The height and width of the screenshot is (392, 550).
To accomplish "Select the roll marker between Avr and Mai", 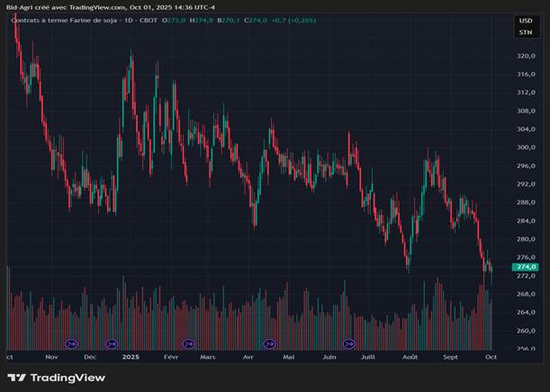I will pyautogui.click(x=269, y=343).
